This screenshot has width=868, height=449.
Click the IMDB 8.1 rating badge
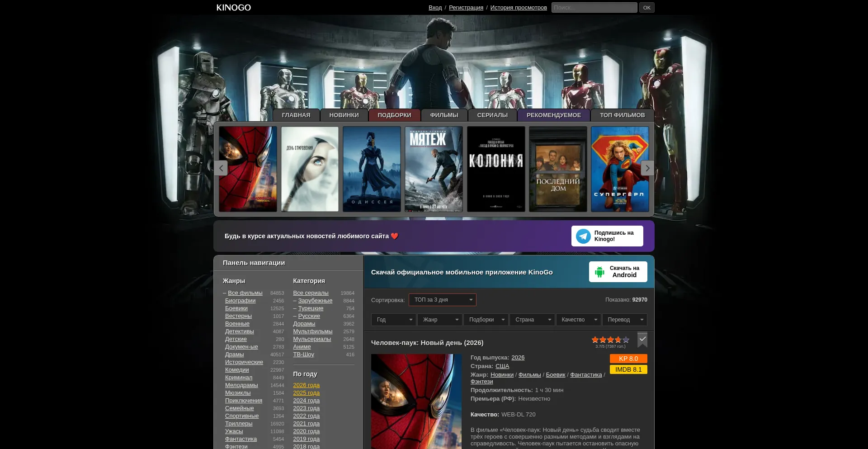click(628, 369)
